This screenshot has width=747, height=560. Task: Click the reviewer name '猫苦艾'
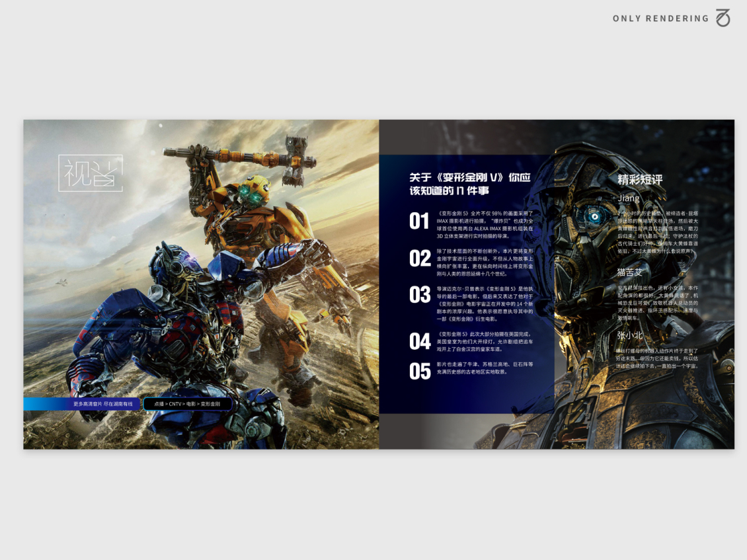(x=629, y=272)
